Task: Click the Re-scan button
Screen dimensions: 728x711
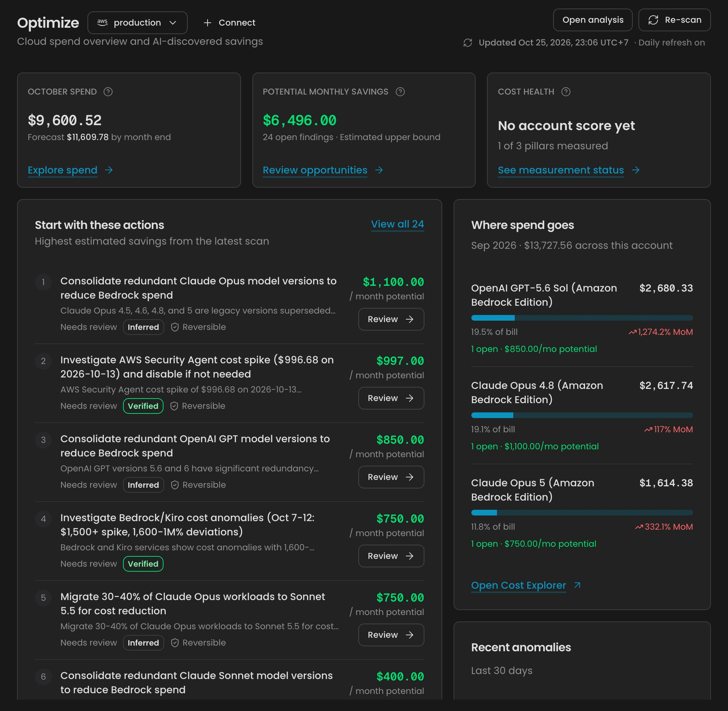Action: 674,20
